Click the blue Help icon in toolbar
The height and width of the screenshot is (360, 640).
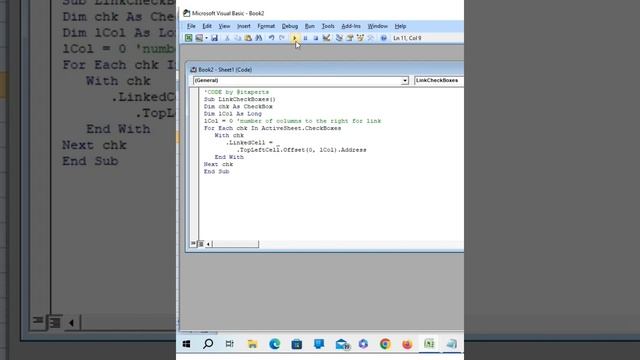384,38
